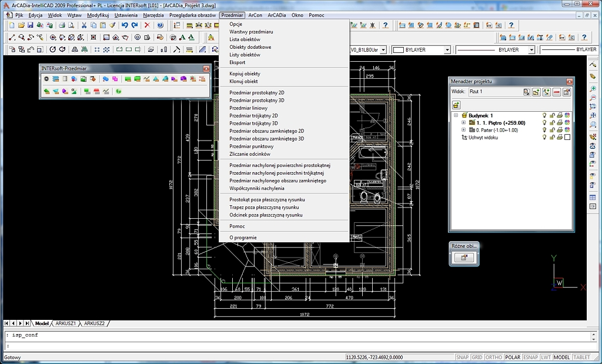
Task: Toggle visibility bulb for 1. Piętro
Action: click(x=544, y=123)
